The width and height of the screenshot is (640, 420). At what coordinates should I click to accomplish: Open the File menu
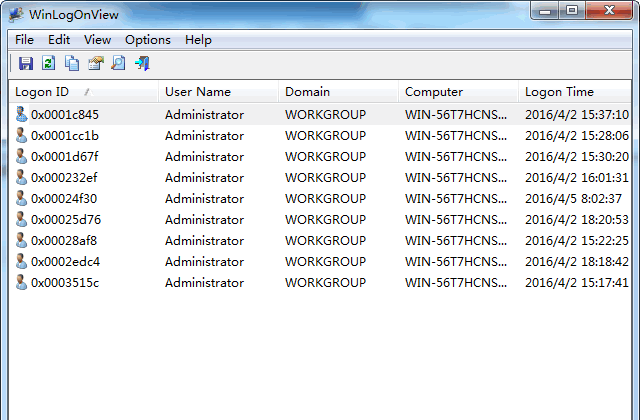[24, 40]
